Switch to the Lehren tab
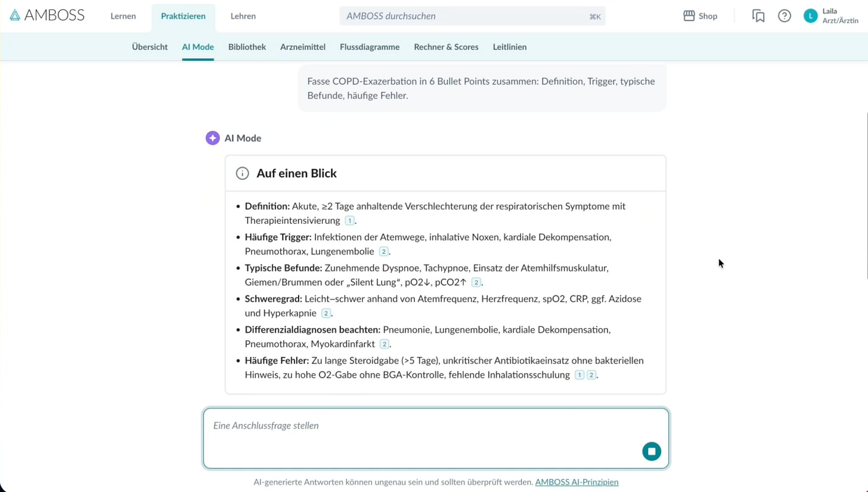This screenshot has width=868, height=492. point(243,16)
